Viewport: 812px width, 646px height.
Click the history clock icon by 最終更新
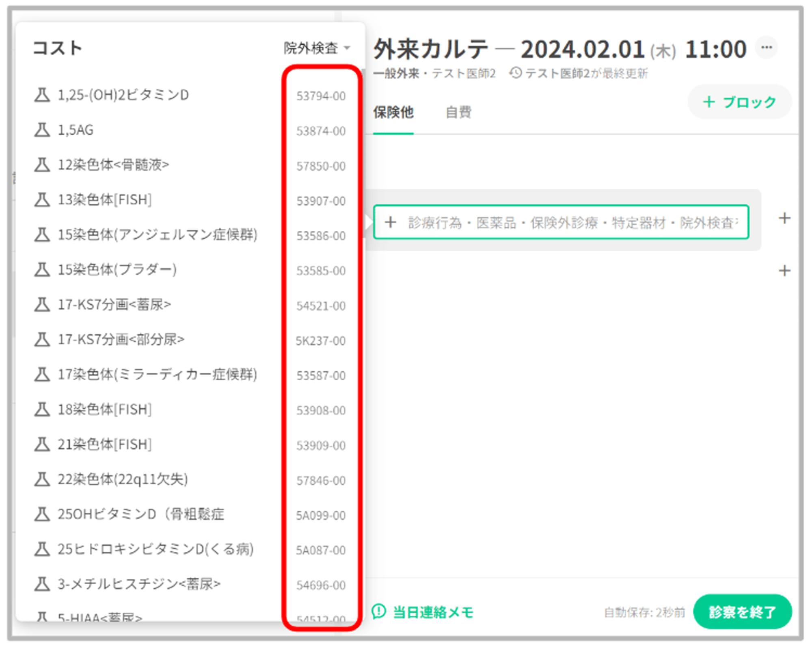pos(516,73)
